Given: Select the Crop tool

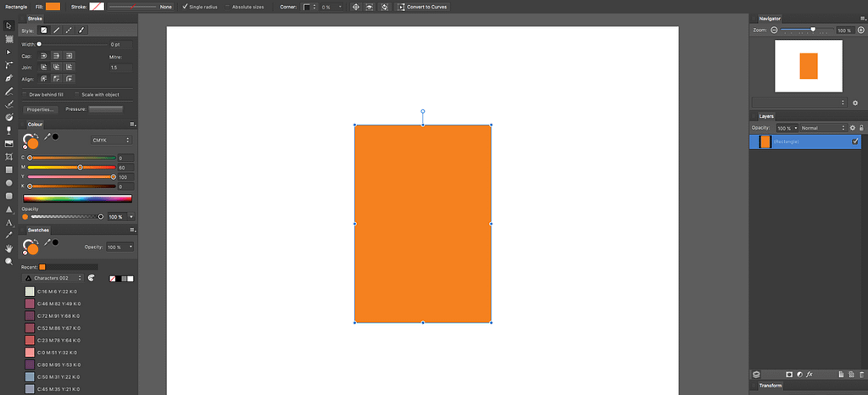Looking at the screenshot, I should point(9,157).
